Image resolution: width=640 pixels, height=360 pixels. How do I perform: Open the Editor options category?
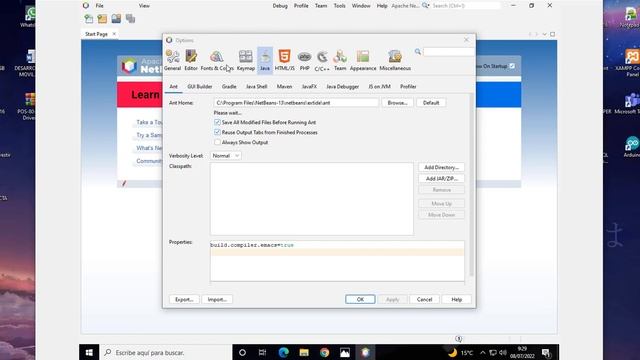coord(191,60)
